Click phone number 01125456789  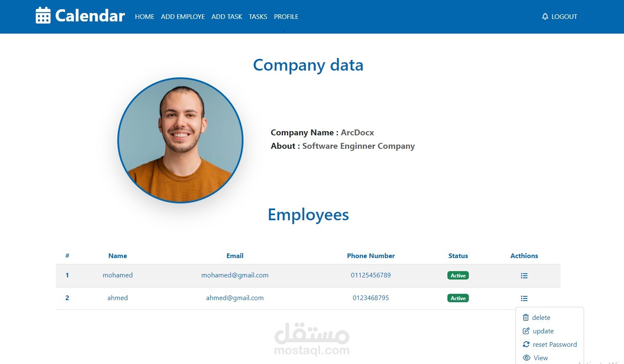[x=371, y=275]
